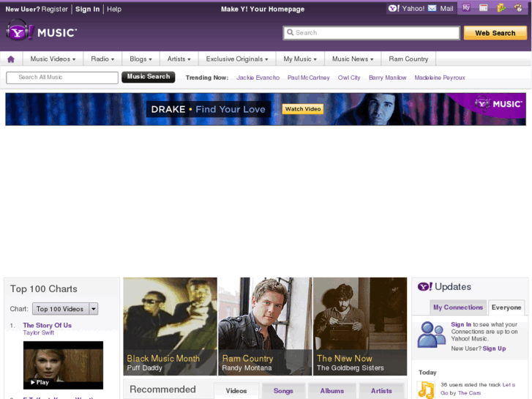Open trending artist Madeleine Peyroux

point(440,78)
